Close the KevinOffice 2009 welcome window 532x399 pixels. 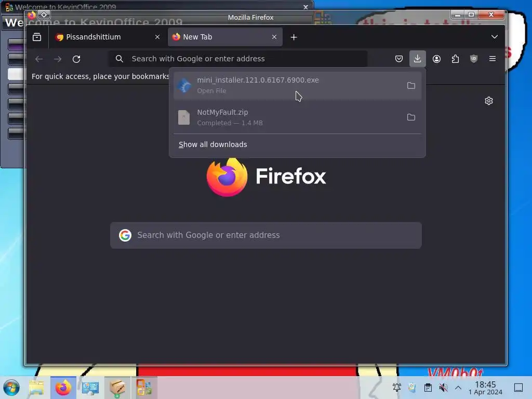click(x=305, y=7)
